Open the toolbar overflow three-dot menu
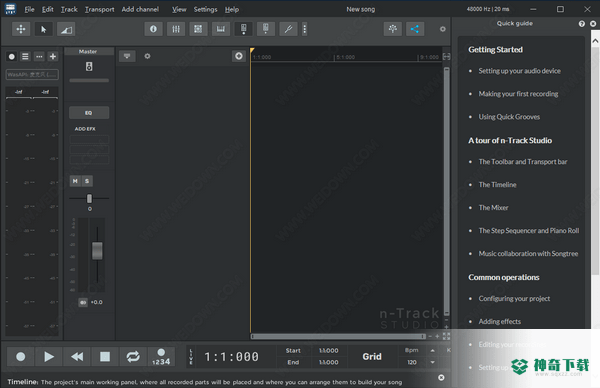Viewport: 600px width, 388px height. (x=305, y=29)
